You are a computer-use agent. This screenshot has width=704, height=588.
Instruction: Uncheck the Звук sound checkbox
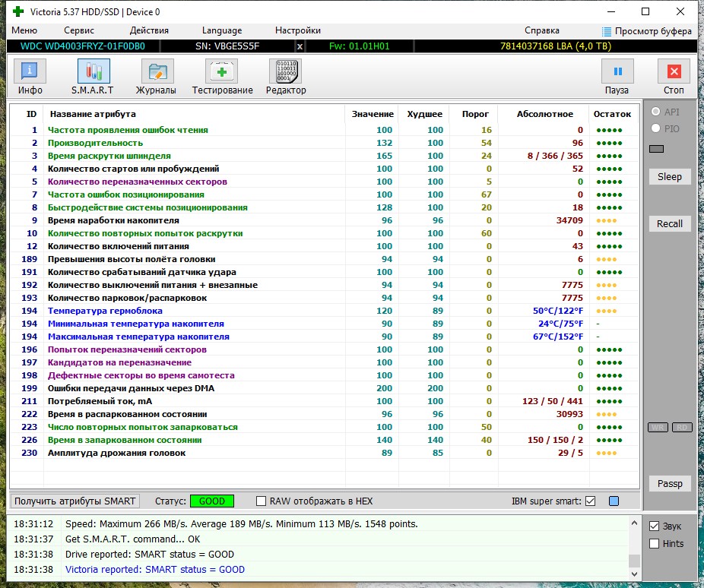pyautogui.click(x=654, y=526)
